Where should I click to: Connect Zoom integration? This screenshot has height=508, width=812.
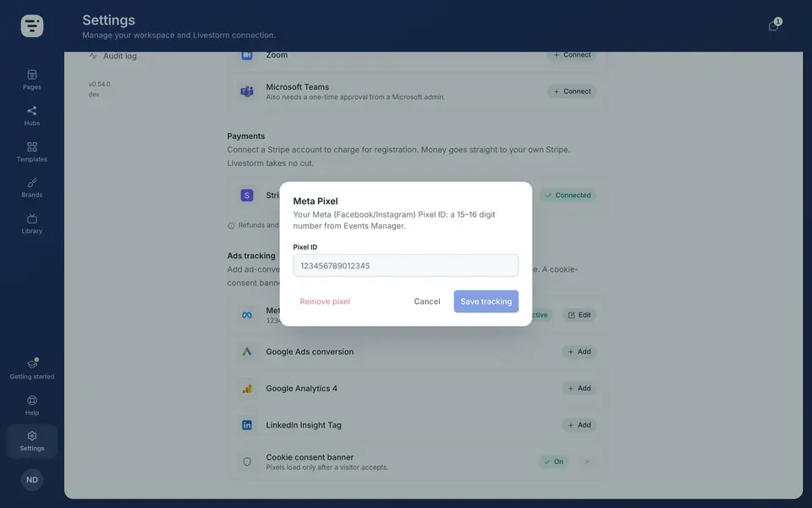click(572, 55)
